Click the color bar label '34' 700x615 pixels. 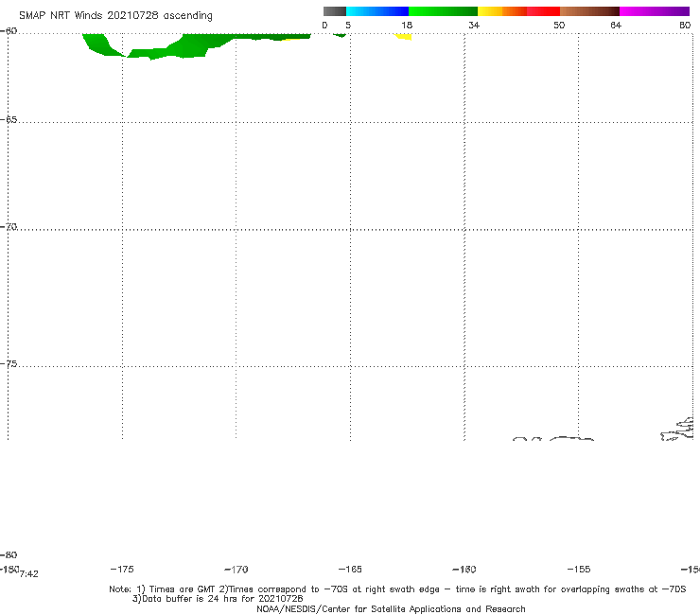pyautogui.click(x=474, y=25)
